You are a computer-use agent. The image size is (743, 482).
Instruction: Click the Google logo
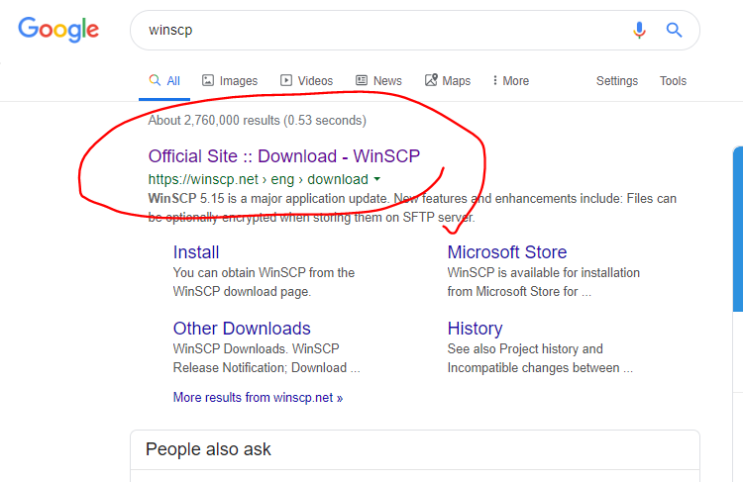(58, 29)
